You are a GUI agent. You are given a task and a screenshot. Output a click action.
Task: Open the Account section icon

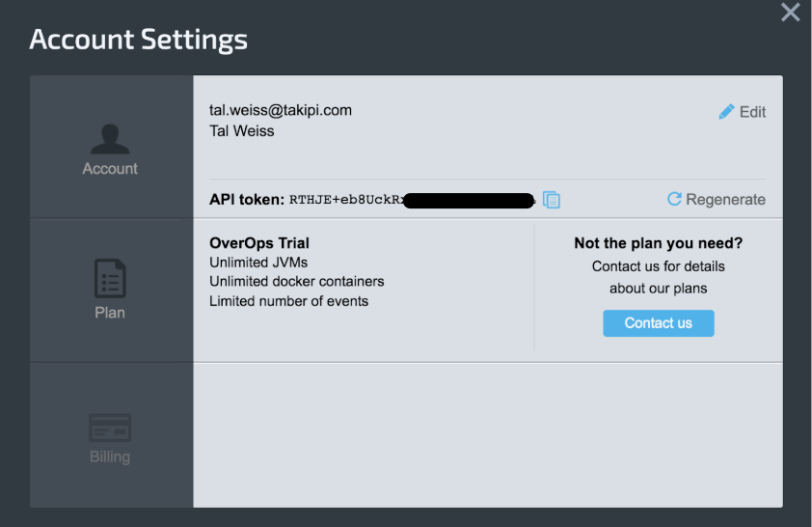(110, 139)
